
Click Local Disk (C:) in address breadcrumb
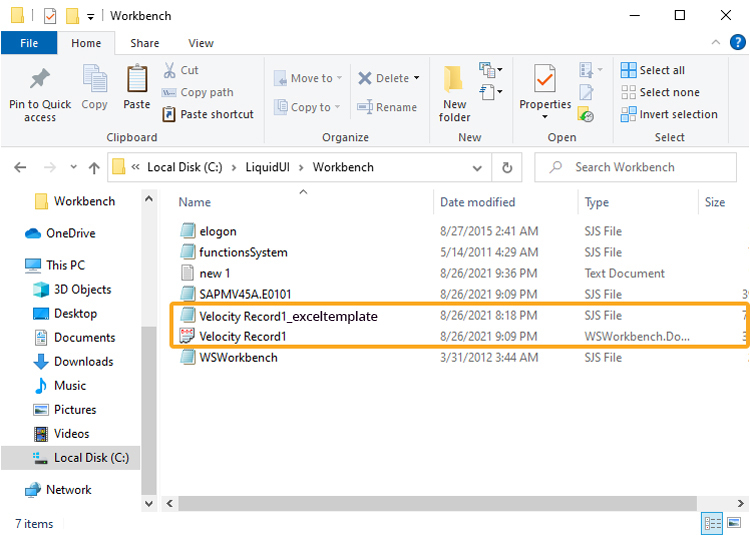(x=185, y=167)
